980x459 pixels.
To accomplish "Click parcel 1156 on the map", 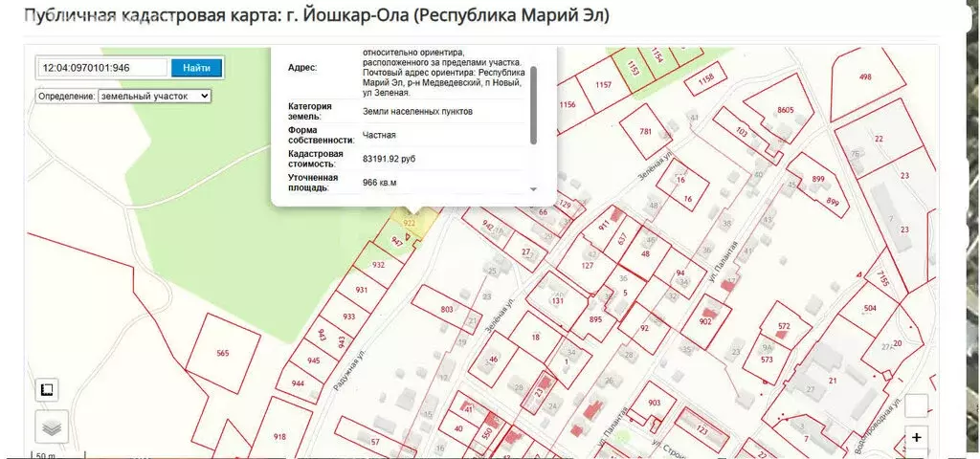I will pyautogui.click(x=567, y=105).
